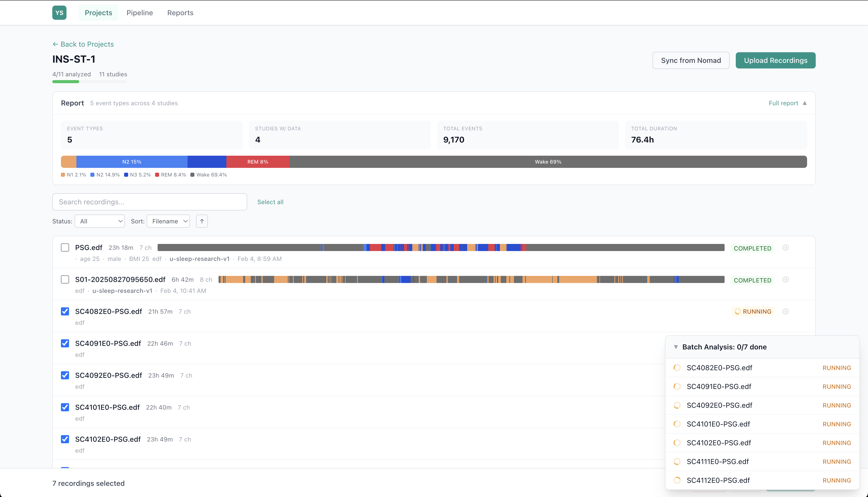Click the sort direction arrow icon
The image size is (868, 497).
(202, 221)
